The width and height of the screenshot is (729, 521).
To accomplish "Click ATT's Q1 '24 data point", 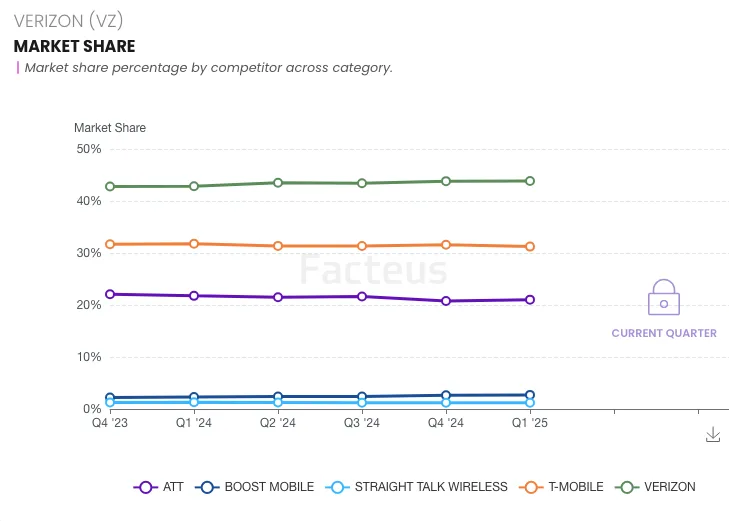I will [x=194, y=296].
